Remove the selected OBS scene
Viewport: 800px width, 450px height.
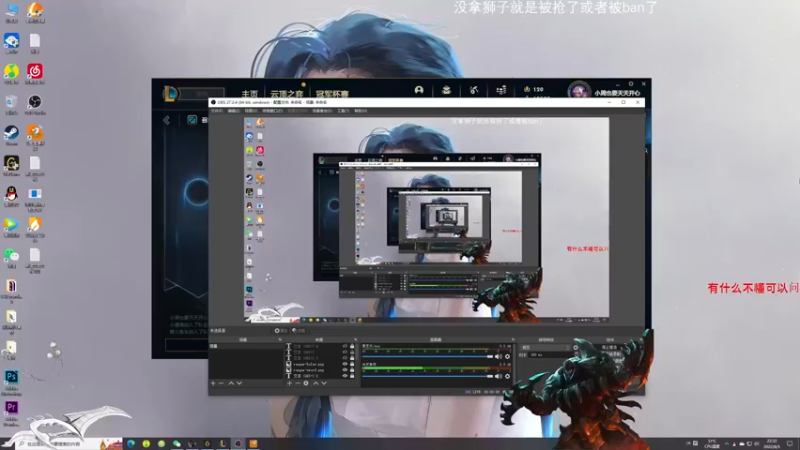point(221,383)
